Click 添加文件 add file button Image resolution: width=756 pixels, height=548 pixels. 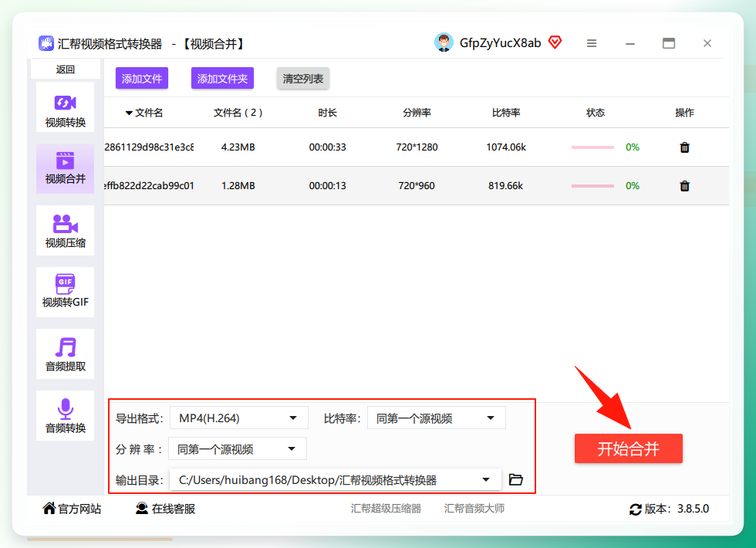click(142, 78)
